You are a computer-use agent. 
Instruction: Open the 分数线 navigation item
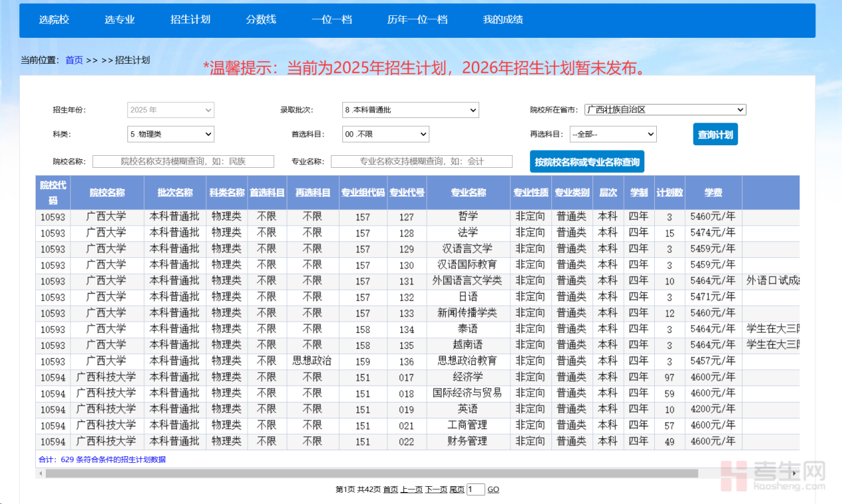(x=261, y=20)
